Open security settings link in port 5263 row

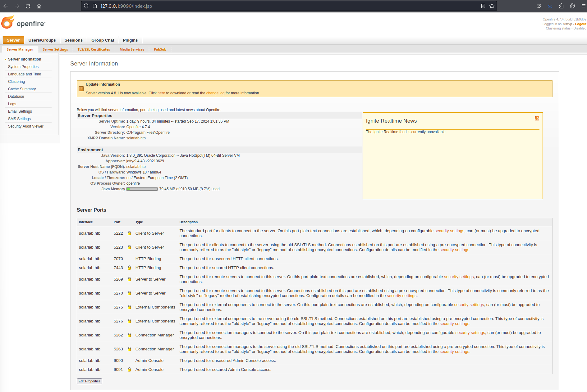454,351
